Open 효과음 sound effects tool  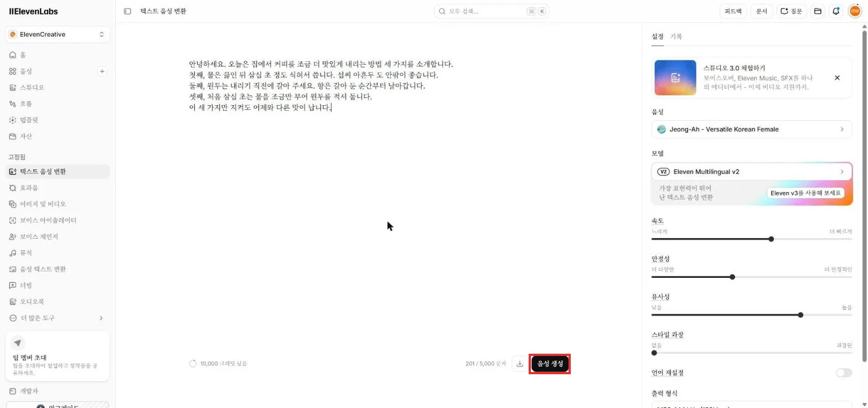coord(58,188)
